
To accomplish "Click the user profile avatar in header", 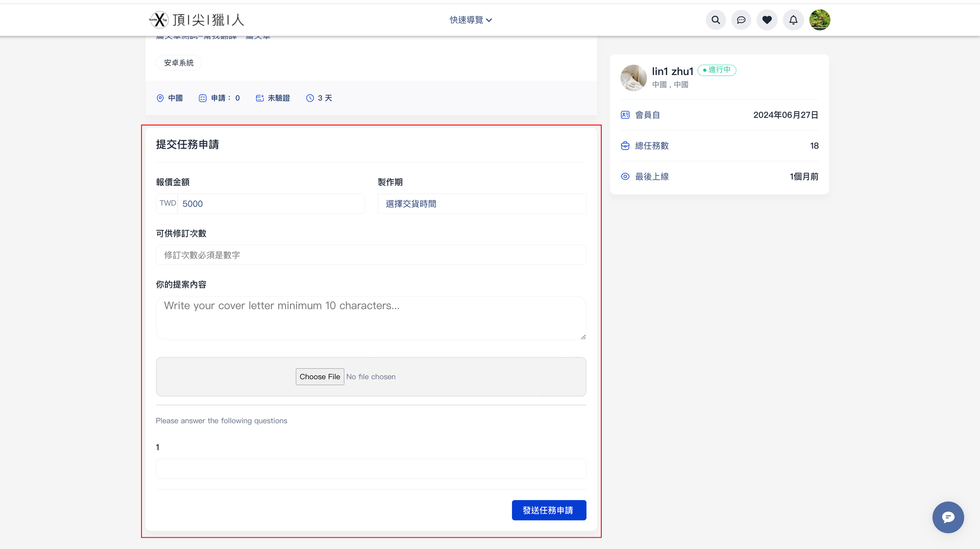I will click(819, 20).
